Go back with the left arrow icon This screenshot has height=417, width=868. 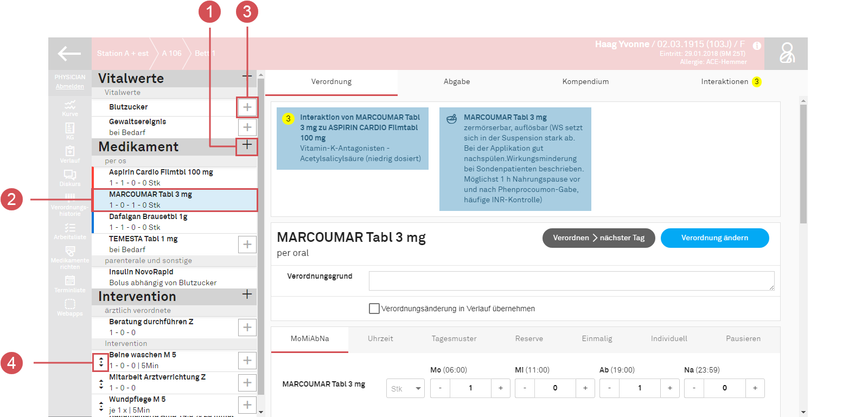[x=69, y=53]
